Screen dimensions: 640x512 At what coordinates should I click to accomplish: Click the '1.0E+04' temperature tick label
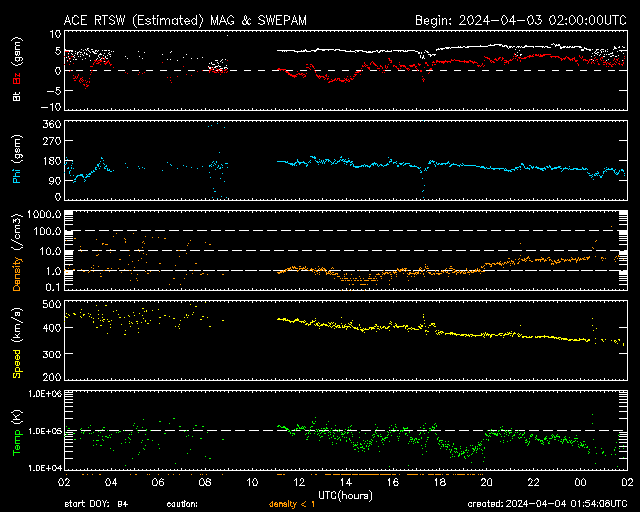click(x=45, y=468)
